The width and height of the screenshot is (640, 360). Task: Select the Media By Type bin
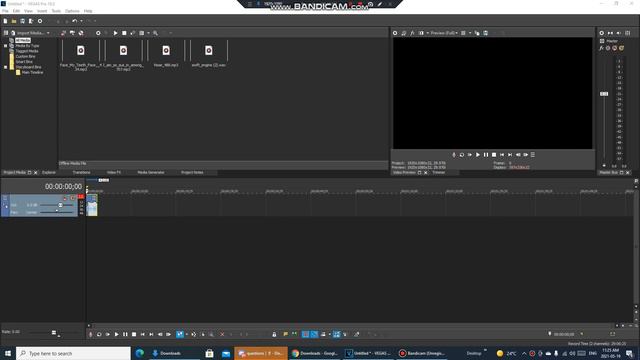pyautogui.click(x=27, y=46)
